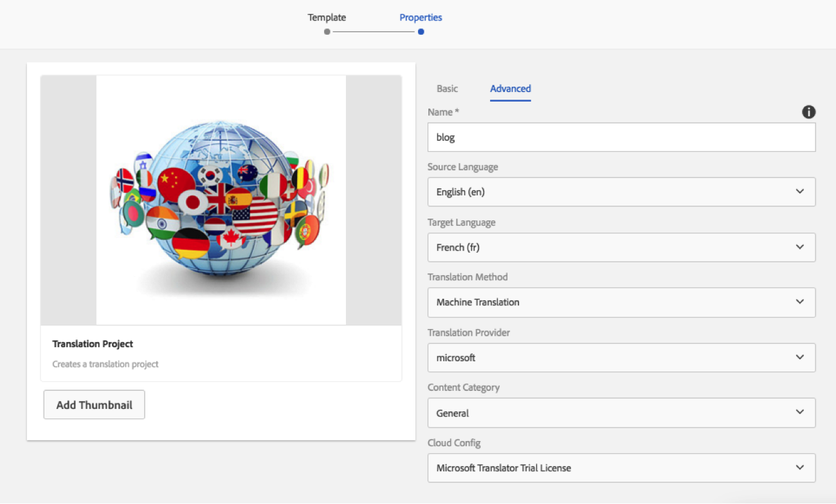Select the Properties wizard step
This screenshot has width=836, height=504.
421,18
